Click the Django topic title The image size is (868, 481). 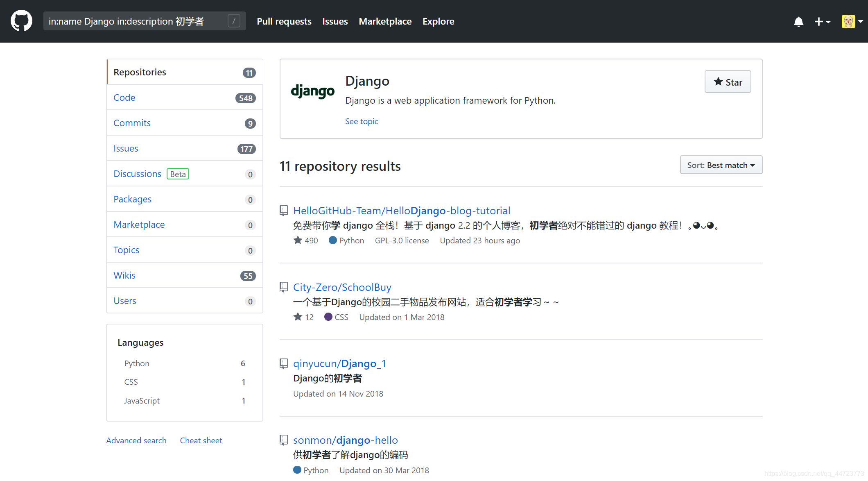(367, 81)
